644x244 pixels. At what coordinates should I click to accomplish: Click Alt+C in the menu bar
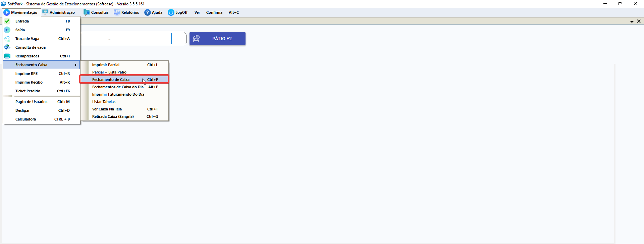tap(234, 12)
